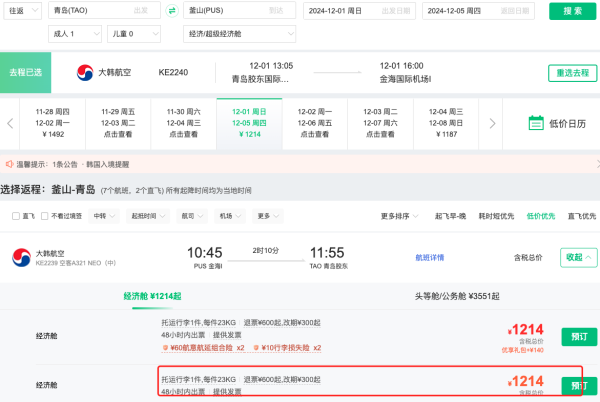Viewport: 600px width, 402px height.
Task: Click the 去程已选 label
Action: click(25, 73)
